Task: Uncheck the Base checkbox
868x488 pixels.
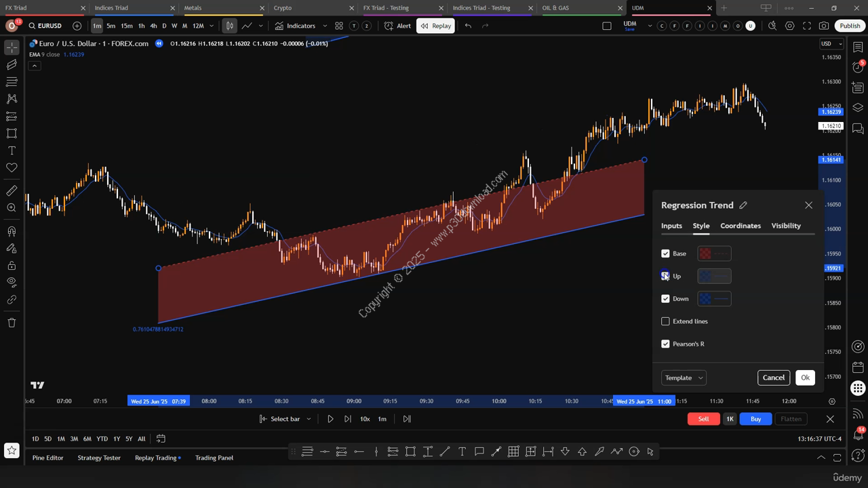Action: (x=665, y=253)
